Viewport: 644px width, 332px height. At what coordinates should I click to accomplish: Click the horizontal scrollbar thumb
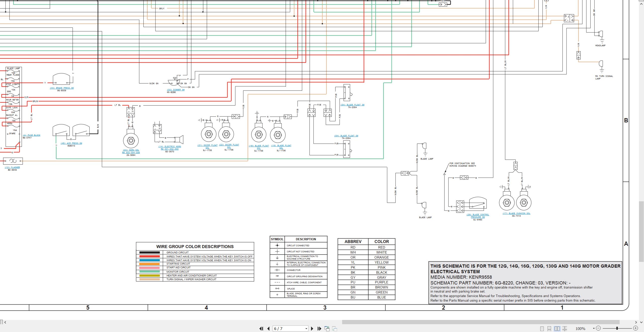(x=480, y=322)
